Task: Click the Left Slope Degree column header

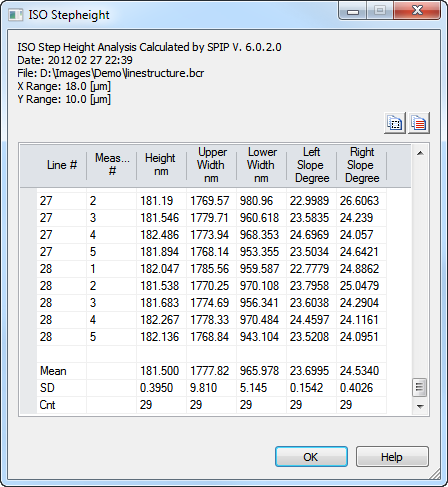Action: 311,166
